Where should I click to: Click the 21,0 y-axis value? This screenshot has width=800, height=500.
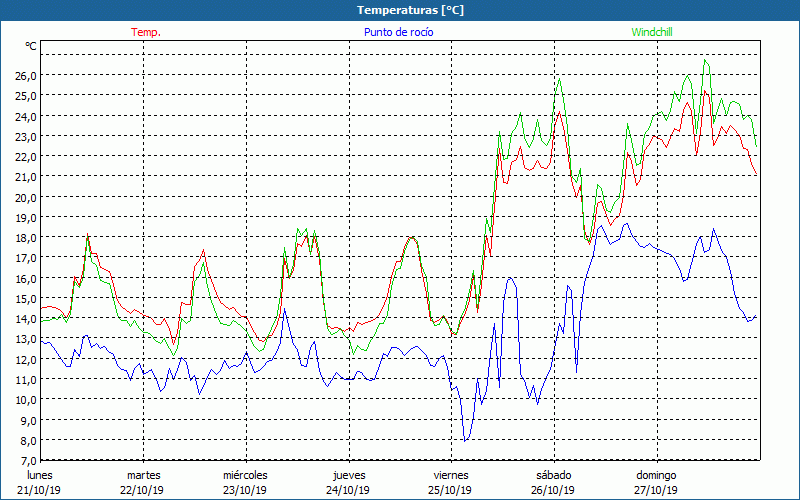tap(26, 177)
